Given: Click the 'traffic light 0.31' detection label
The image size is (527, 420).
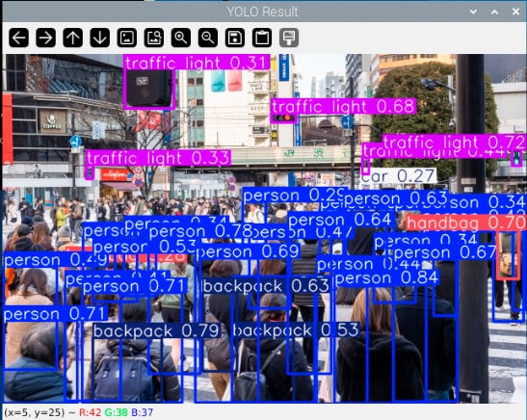Looking at the screenshot, I should [197, 63].
